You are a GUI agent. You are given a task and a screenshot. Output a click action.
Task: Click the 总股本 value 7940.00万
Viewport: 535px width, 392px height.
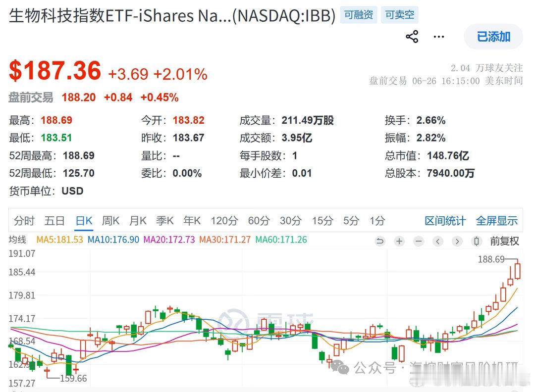tap(450, 173)
